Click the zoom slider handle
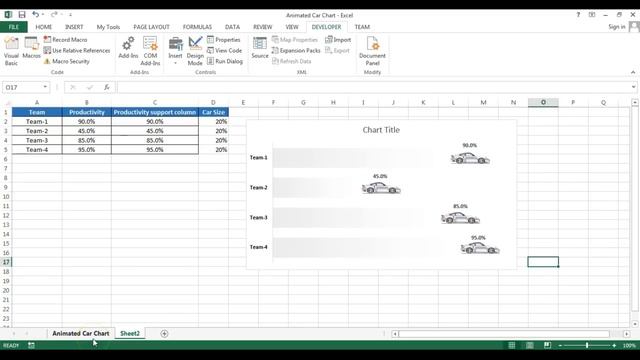Screen dimensions: 640x360 587,346
